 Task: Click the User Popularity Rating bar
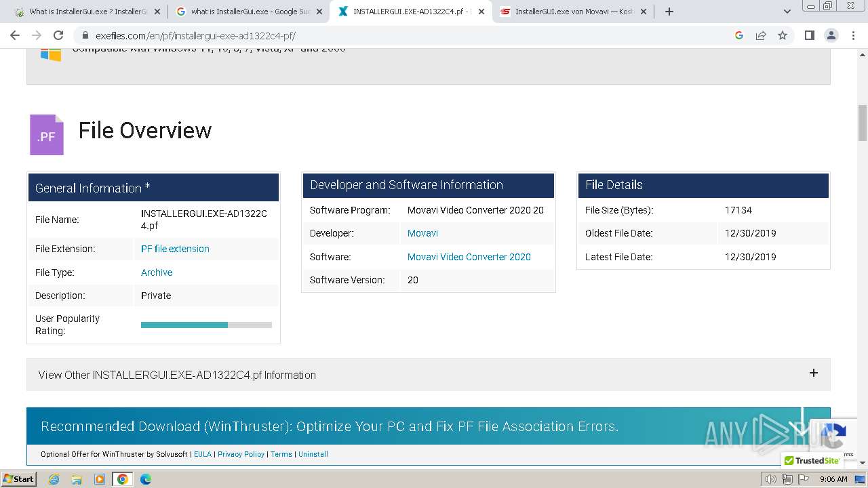pos(206,325)
